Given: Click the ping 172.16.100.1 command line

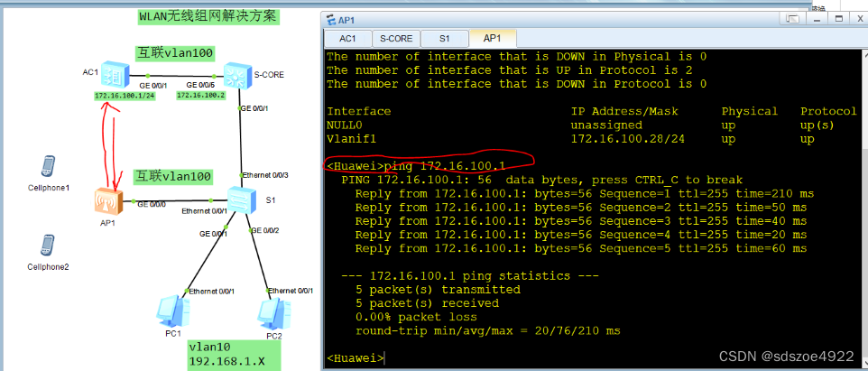Looking at the screenshot, I should 416,165.
